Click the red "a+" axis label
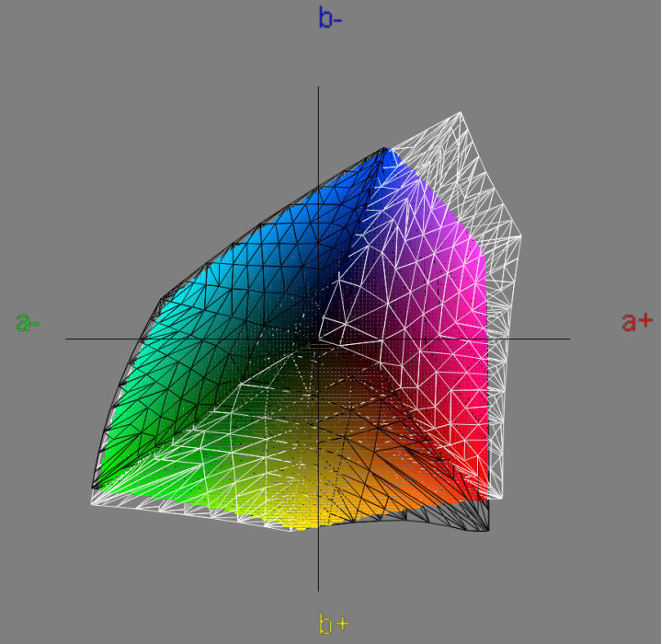This screenshot has height=644, width=661. [637, 322]
